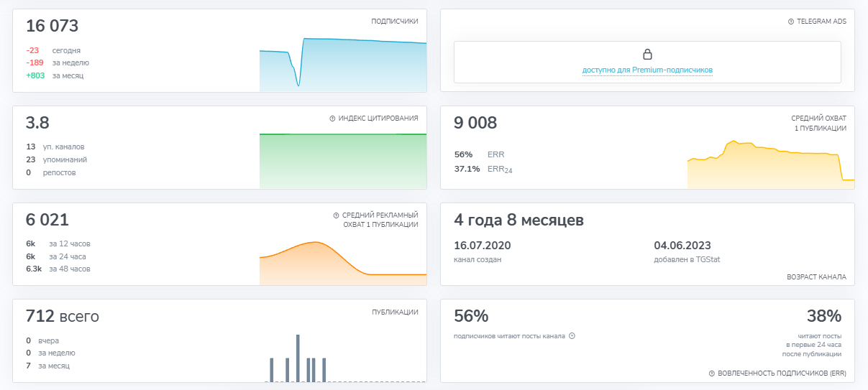Screen dimensions: 868x390
Task: Click the TELEGRAM ADS label
Action: pos(822,22)
